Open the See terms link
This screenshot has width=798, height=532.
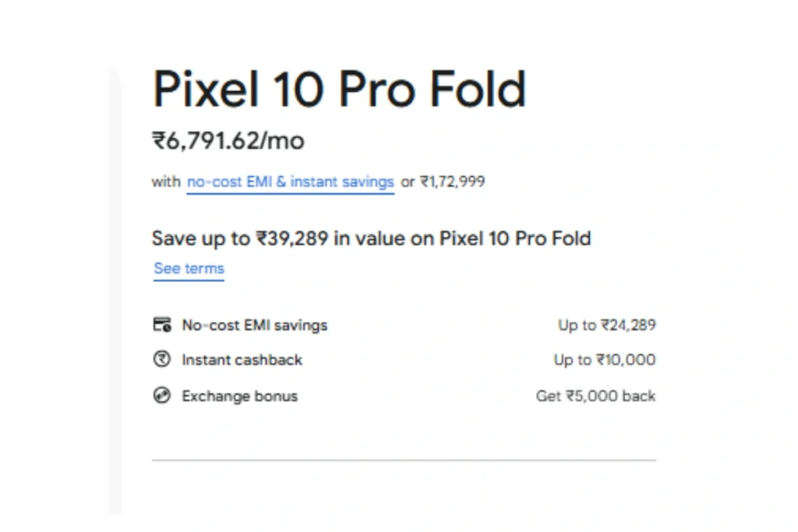[189, 269]
